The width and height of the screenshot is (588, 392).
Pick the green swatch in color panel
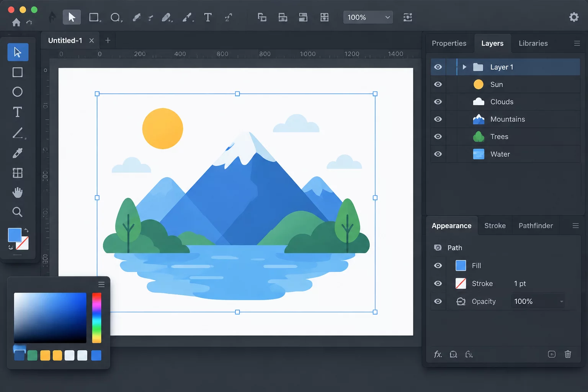(33, 356)
